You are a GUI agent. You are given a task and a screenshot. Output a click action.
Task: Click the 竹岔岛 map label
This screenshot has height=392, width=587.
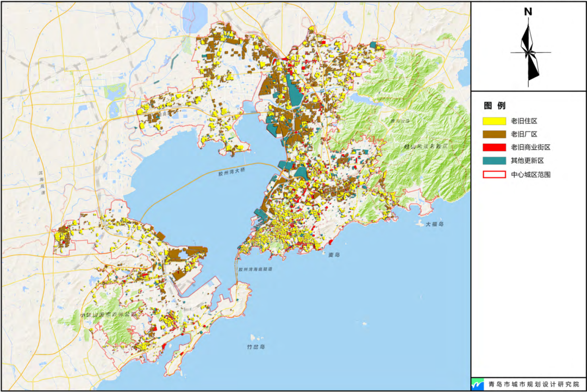[256, 347]
